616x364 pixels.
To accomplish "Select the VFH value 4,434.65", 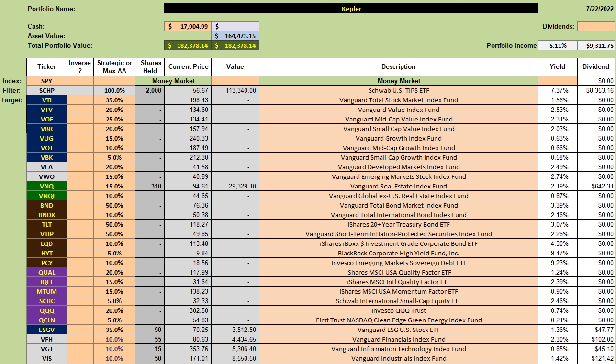I will (x=235, y=339).
